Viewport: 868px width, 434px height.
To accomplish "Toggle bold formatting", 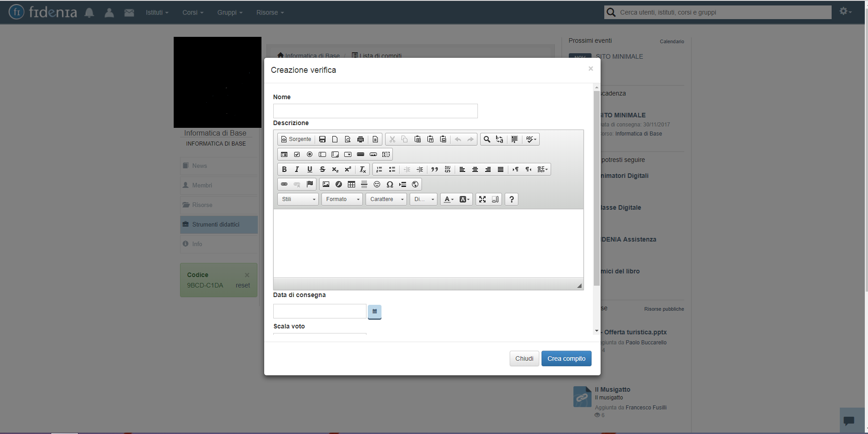I will [x=284, y=169].
